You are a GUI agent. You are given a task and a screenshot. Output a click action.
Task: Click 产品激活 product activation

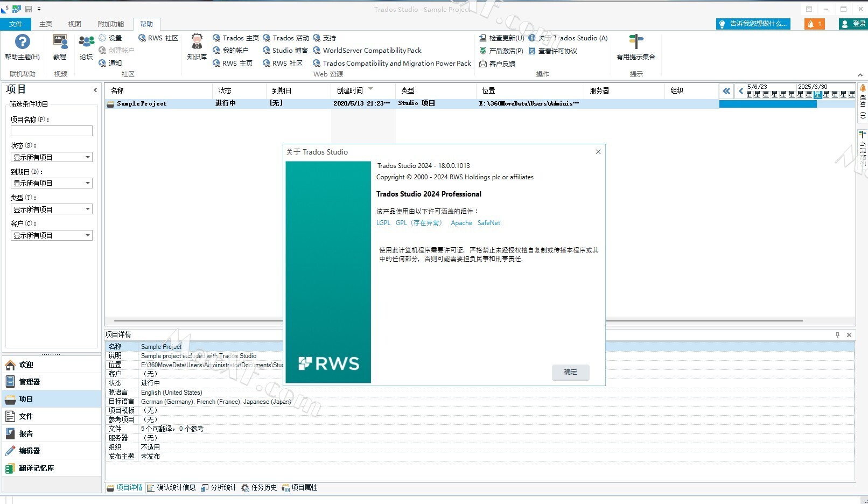[501, 51]
